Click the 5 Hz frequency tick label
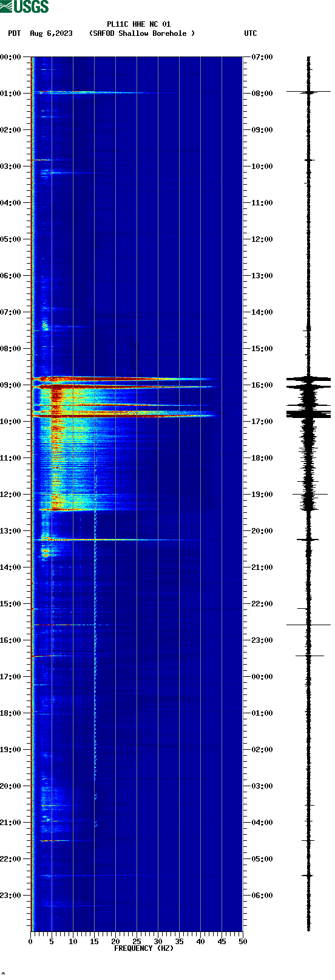The height and width of the screenshot is (980, 335). click(52, 942)
